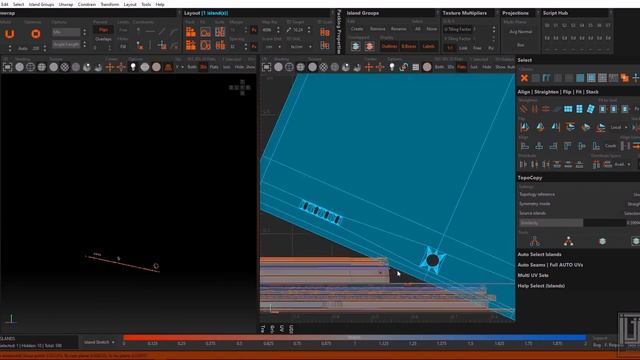
Task: Toggle Flats mode in the UV viewport toolbar
Action: tap(462, 67)
